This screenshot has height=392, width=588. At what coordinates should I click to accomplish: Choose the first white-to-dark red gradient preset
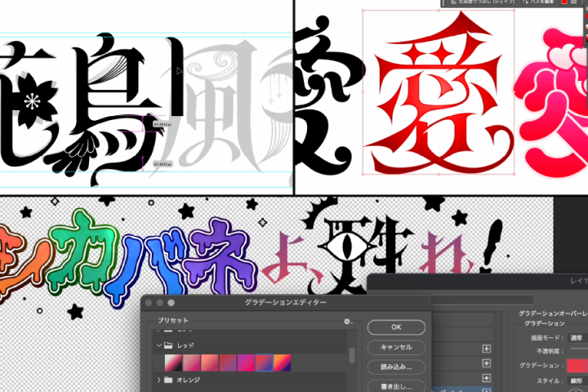point(173,363)
